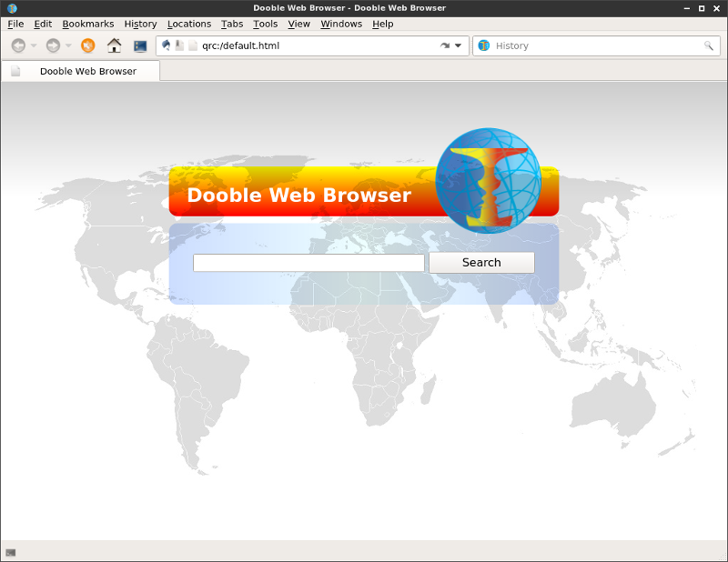Viewport: 728px width, 562px height.
Task: Go to the Home page icon
Action: (114, 45)
